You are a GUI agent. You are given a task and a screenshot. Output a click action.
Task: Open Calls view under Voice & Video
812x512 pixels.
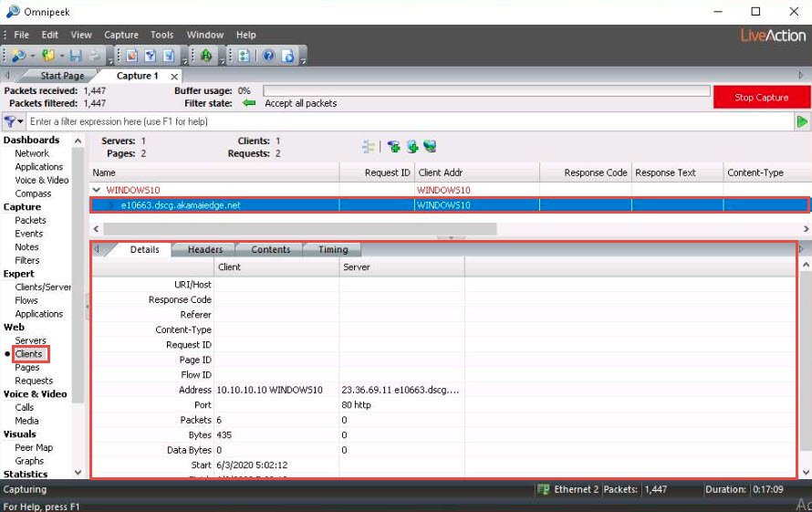[25, 407]
